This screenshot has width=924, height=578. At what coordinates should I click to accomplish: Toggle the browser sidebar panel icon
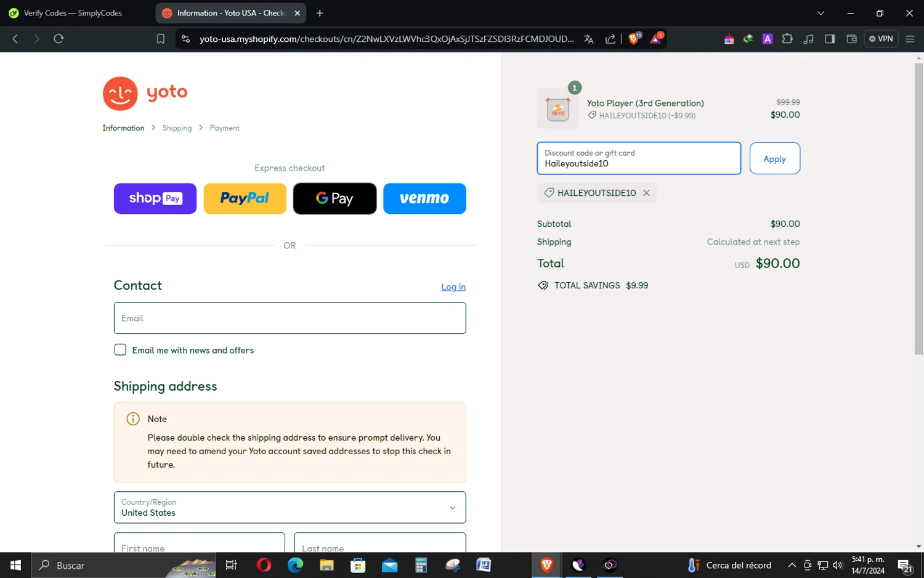(830, 39)
